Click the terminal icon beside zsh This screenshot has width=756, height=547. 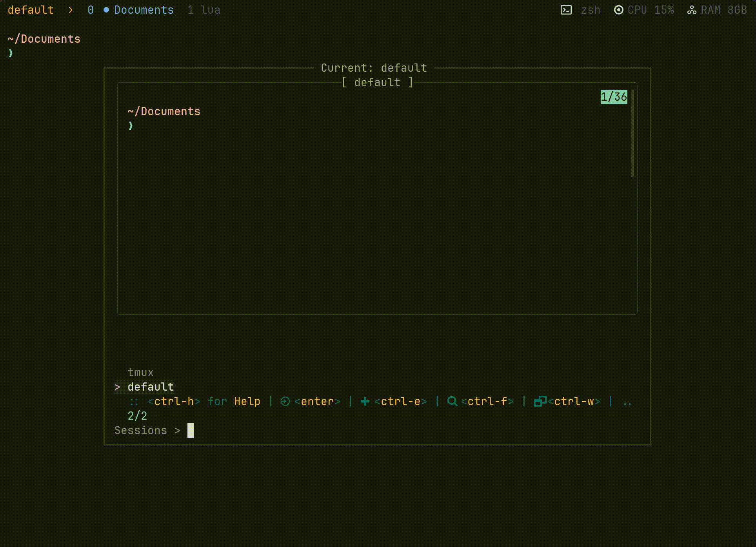(x=566, y=10)
